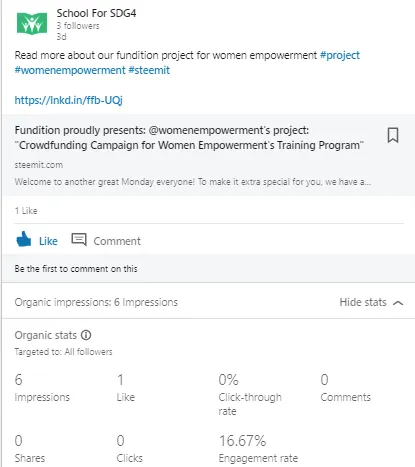Click Hide stats text
This screenshot has height=467, width=415.
(x=363, y=302)
